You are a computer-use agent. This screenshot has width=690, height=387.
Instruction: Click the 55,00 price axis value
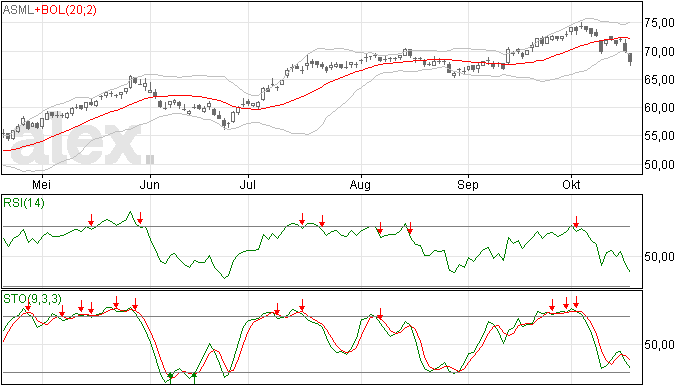(659, 136)
